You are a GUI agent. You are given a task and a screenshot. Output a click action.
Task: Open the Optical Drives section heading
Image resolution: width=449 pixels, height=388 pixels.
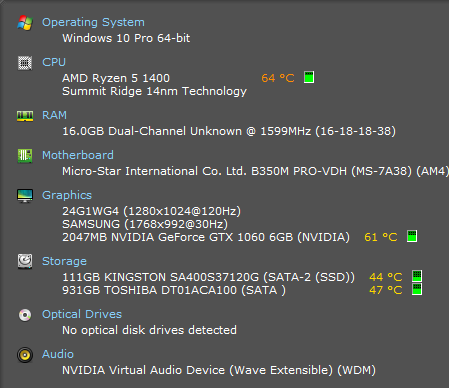[x=82, y=314]
